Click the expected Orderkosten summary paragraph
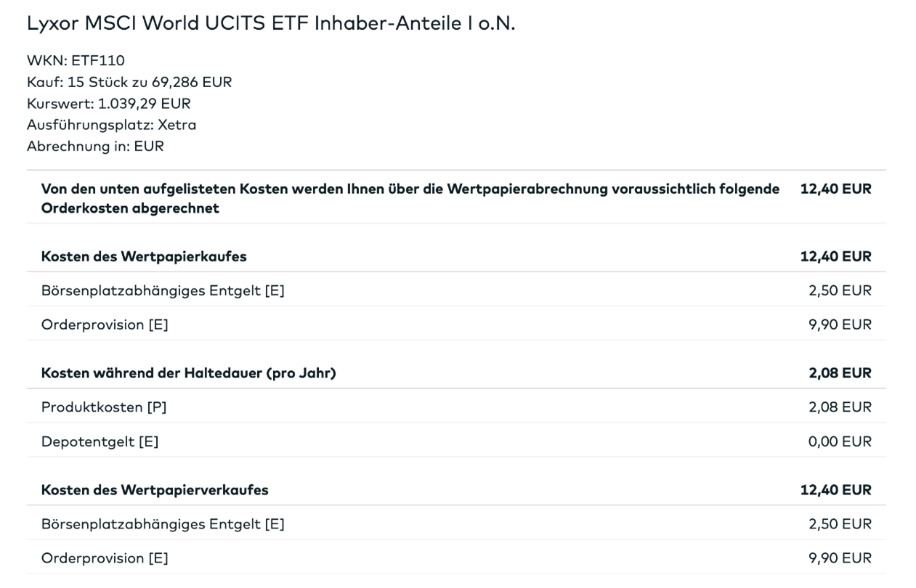 click(x=410, y=198)
